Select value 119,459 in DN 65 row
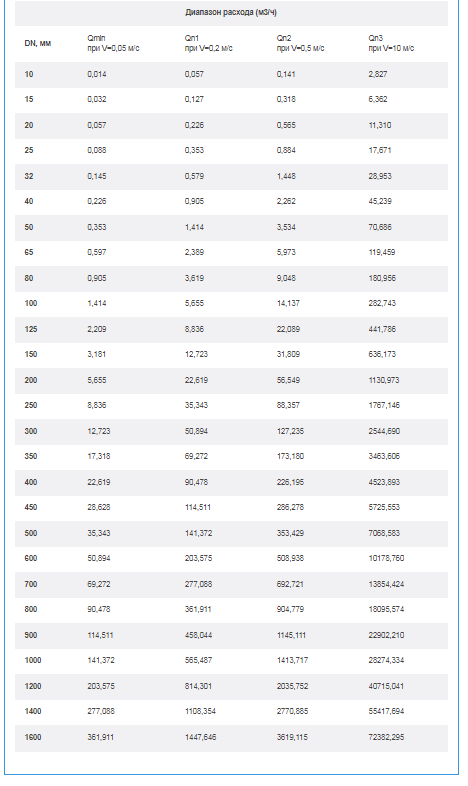This screenshot has width=468, height=786. coord(382,253)
